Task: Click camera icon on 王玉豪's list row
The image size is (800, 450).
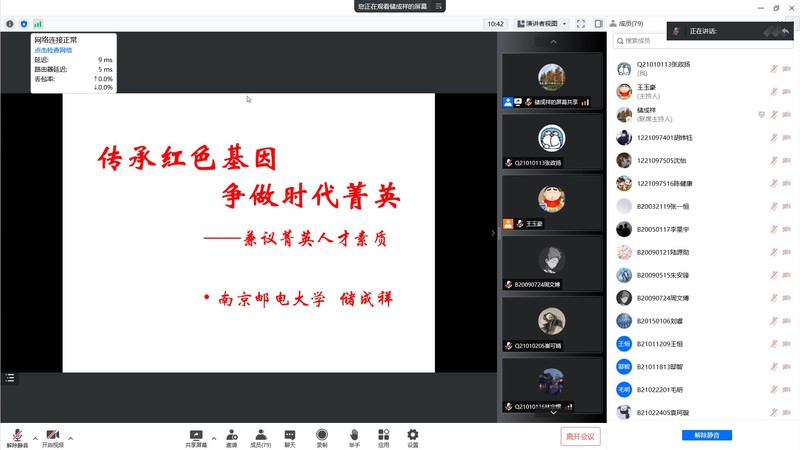Action: point(786,92)
